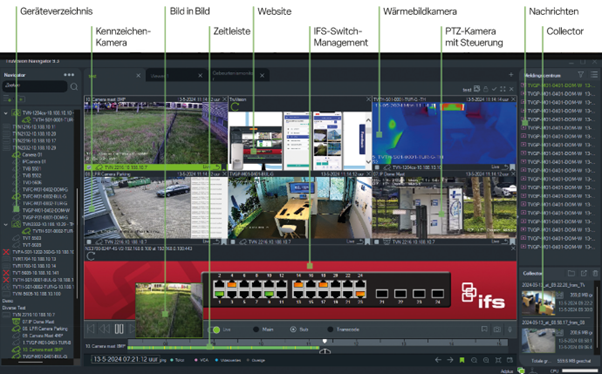Image resolution: width=602 pixels, height=374 pixels.
Task: Reload the website tile with the green refresh icon
Action: 235,107
